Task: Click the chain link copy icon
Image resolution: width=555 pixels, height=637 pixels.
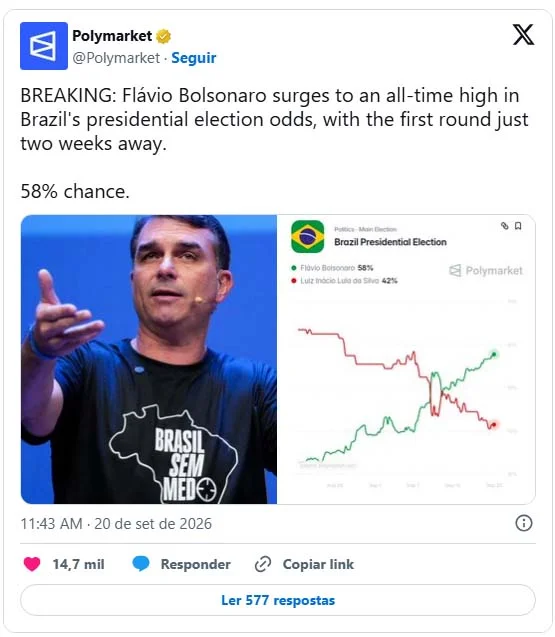Action: pyautogui.click(x=263, y=564)
